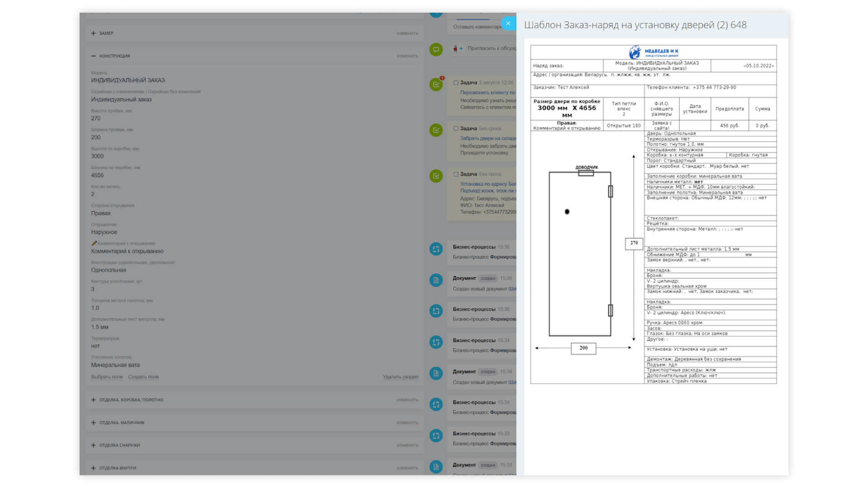
Task: Click 'Удалить раздел' link
Action: click(x=400, y=377)
